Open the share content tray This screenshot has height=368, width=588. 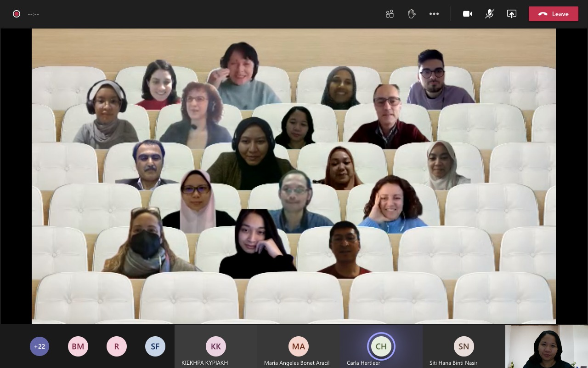512,14
